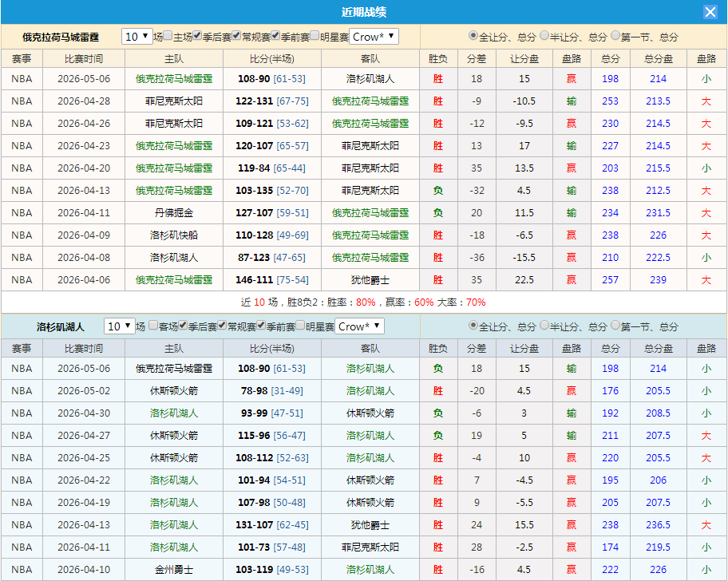Viewport: 728px width, 581px height.
Task: Click total line 231.5 in Thunder table
Action: 659,213
